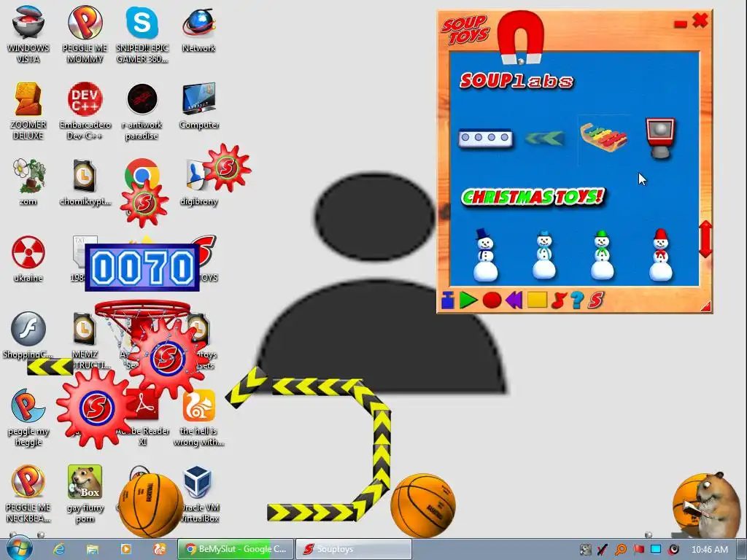Click the 10:46 AM taskbar clock

(x=709, y=550)
